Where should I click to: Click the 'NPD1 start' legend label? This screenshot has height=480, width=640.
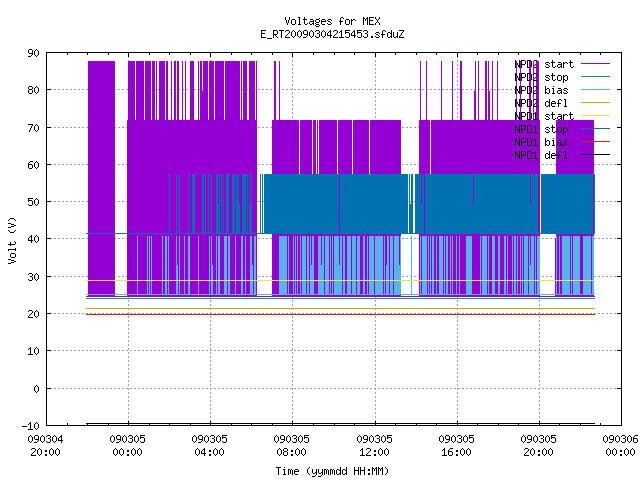[x=544, y=116]
